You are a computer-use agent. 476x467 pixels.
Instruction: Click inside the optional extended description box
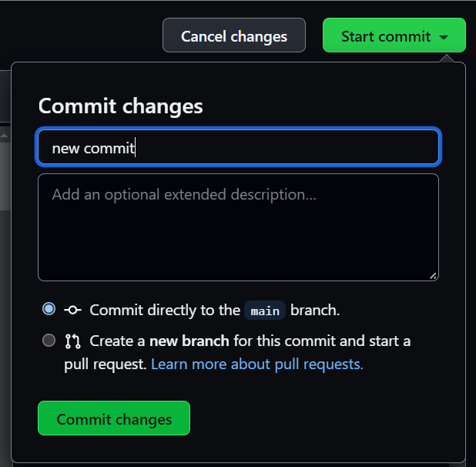[238, 227]
